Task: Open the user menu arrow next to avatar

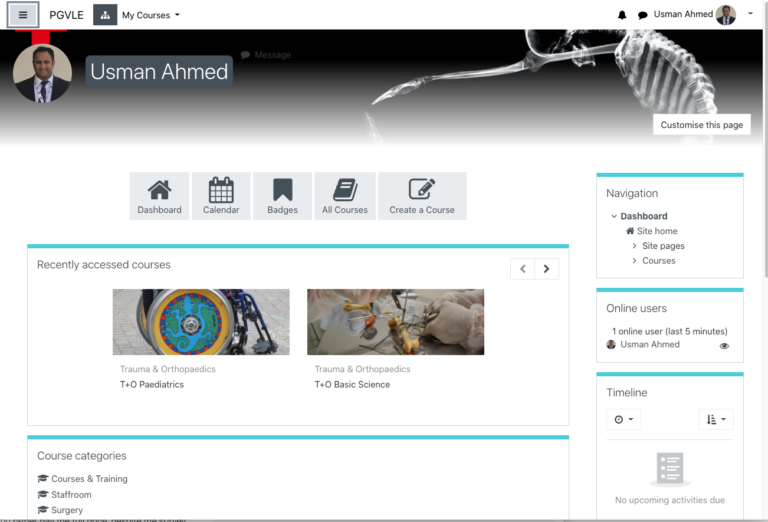Action: coord(750,14)
